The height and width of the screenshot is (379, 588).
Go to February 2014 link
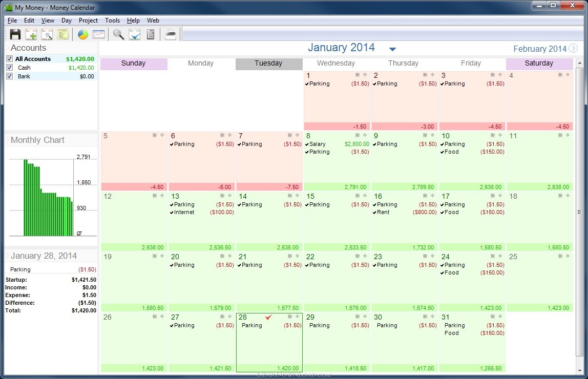pyautogui.click(x=540, y=49)
